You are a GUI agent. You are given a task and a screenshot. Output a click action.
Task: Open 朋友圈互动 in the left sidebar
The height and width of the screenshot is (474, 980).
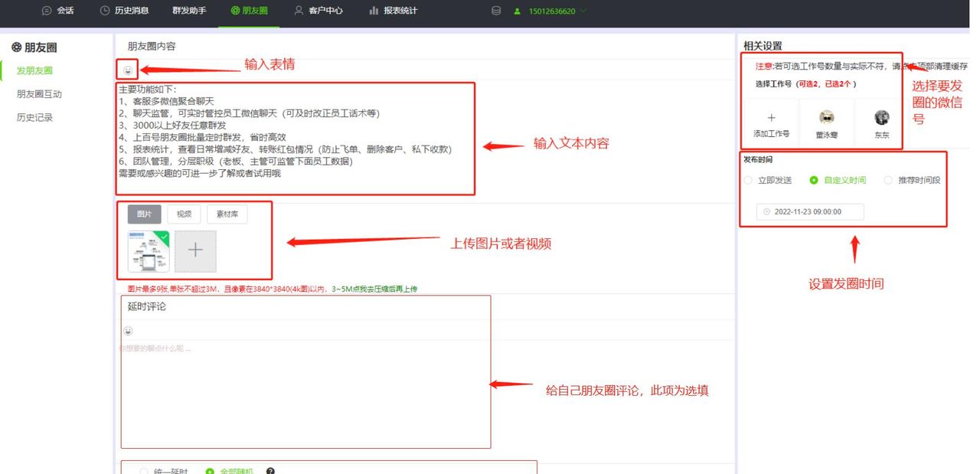[39, 94]
